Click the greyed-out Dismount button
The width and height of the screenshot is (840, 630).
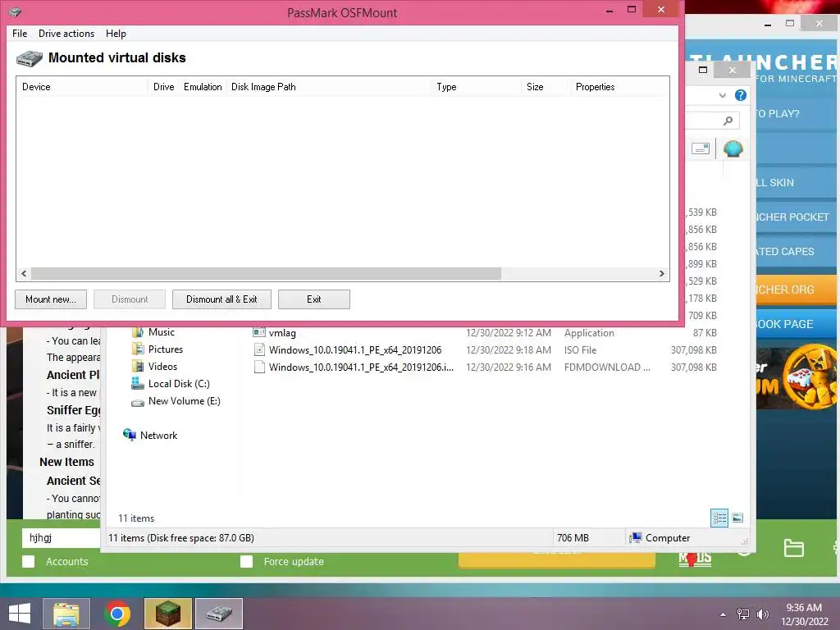[130, 299]
